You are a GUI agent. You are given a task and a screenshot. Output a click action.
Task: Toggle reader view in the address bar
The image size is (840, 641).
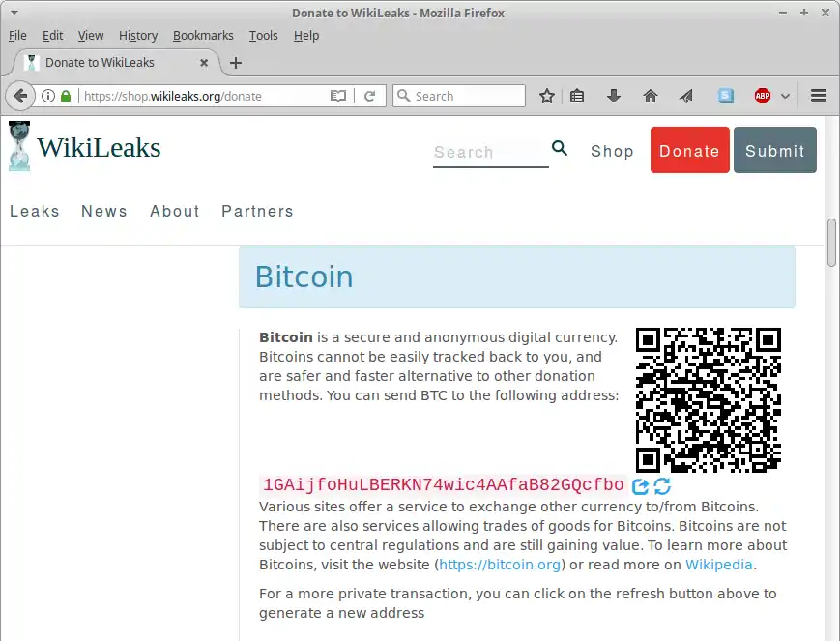tap(338, 96)
